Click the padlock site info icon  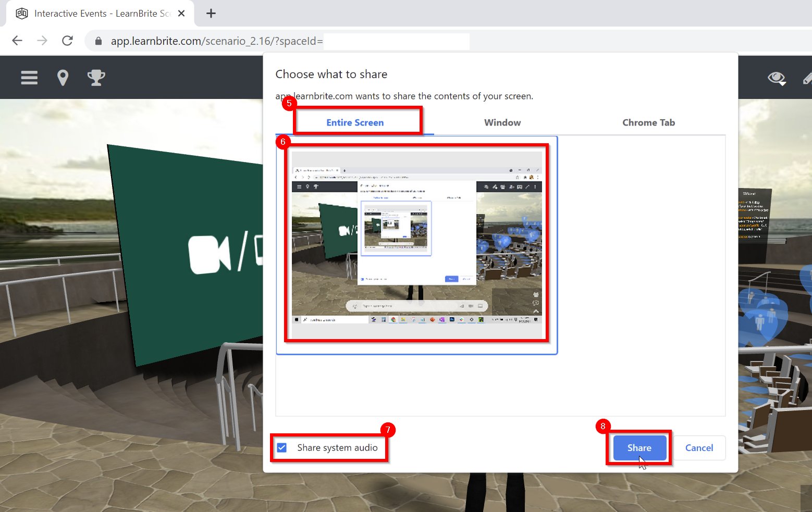click(99, 41)
